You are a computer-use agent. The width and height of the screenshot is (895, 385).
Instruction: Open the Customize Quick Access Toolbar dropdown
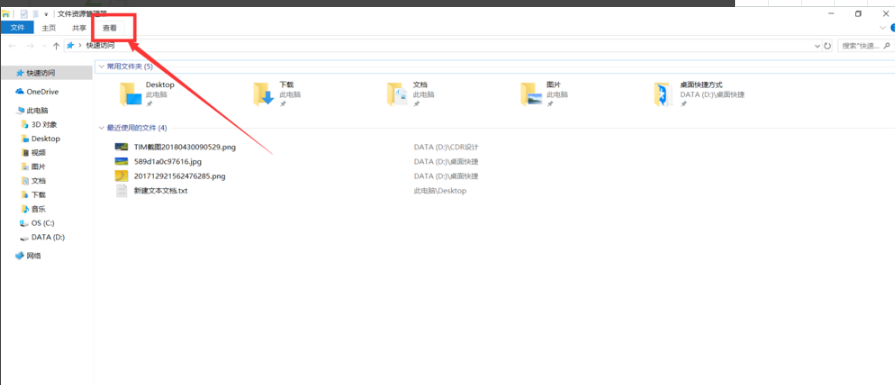46,14
